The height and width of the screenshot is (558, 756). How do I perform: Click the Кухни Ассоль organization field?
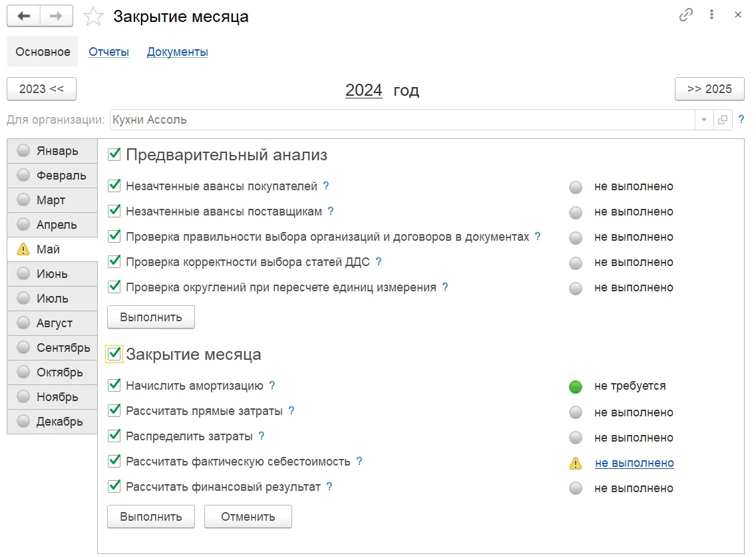(x=403, y=120)
